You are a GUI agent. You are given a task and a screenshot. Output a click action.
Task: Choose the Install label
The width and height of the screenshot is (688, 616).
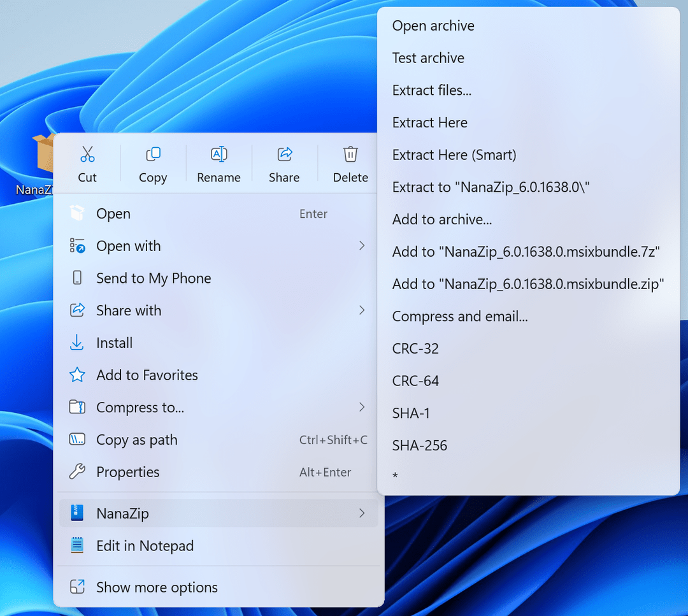pos(114,342)
